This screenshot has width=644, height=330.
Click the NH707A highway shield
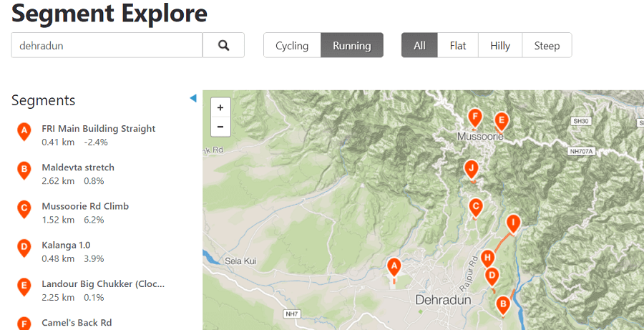pos(582,152)
